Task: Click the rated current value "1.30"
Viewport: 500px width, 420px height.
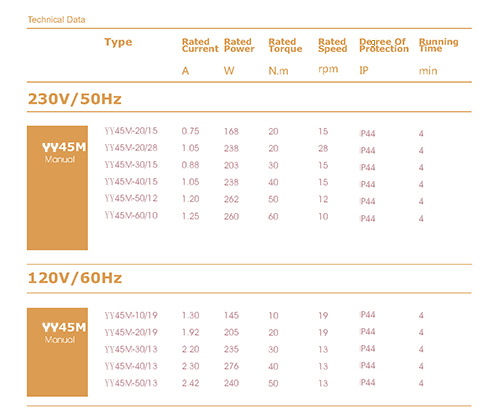Action: (x=190, y=315)
